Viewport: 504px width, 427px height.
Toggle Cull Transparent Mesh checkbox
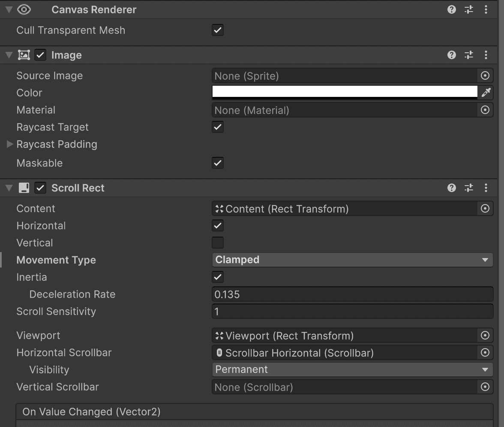218,30
